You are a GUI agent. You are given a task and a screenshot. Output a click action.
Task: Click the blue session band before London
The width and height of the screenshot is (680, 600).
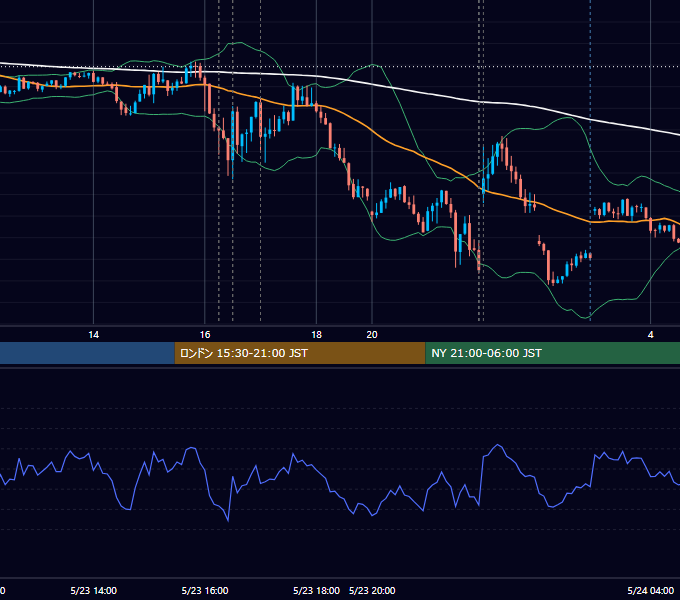pyautogui.click(x=87, y=353)
